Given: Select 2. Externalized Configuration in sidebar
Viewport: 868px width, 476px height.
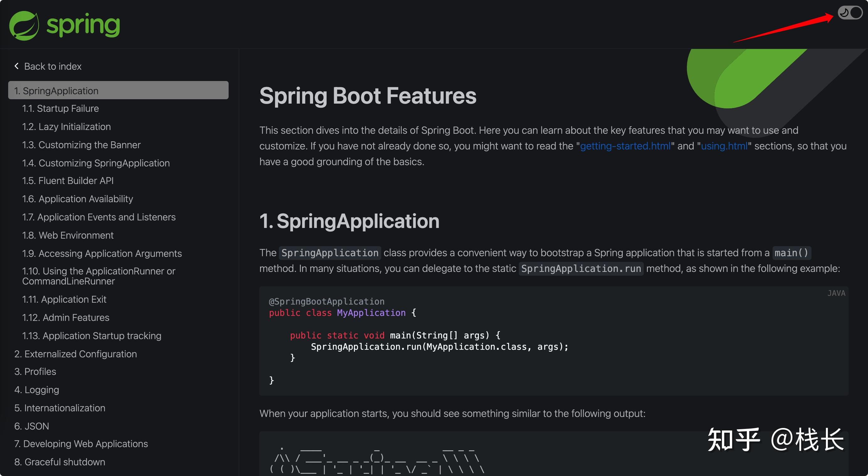Looking at the screenshot, I should (75, 354).
